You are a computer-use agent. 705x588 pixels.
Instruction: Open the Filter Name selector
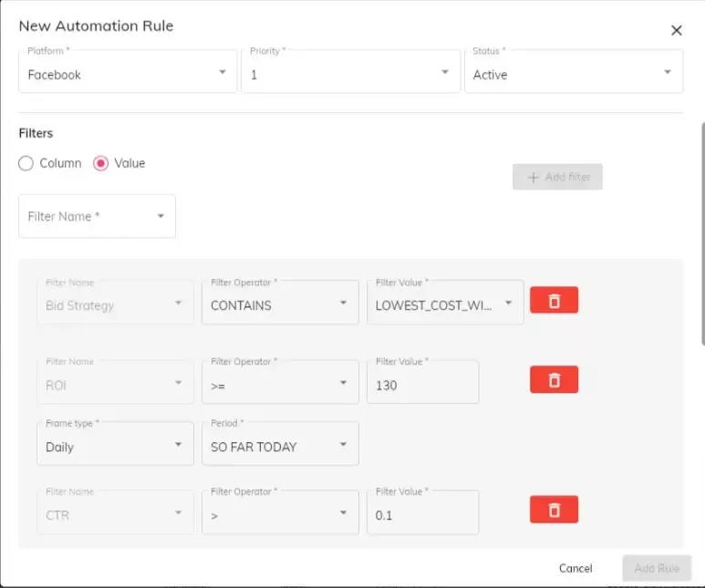click(97, 216)
